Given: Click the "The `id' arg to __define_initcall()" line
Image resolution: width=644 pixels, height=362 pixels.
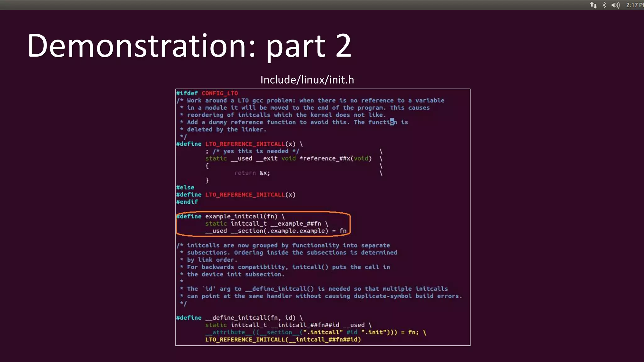Looking at the screenshot, I should coord(314,288).
